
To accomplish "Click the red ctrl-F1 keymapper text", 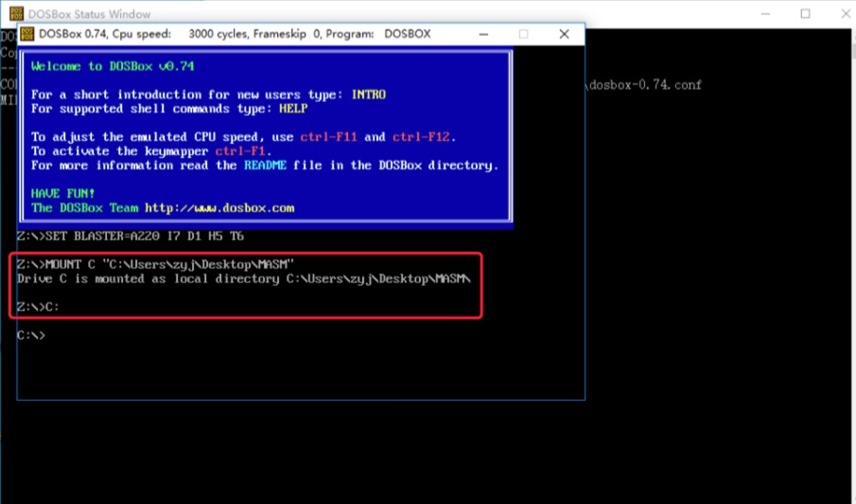I will tap(240, 151).
